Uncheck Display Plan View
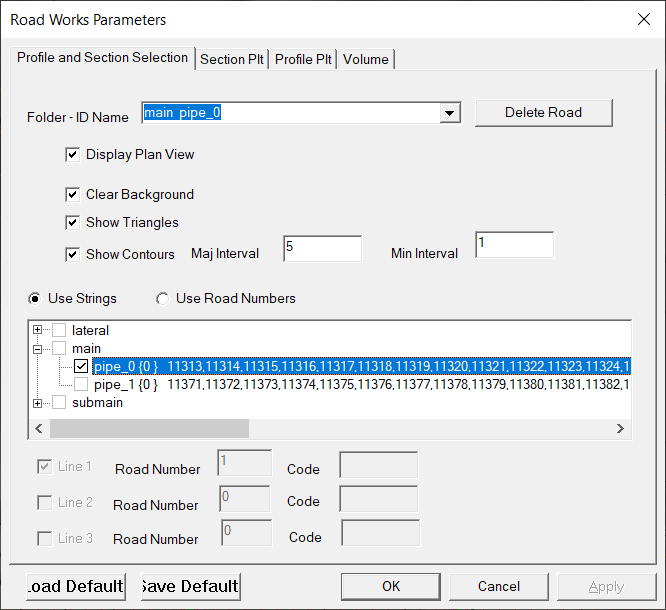 [73, 155]
